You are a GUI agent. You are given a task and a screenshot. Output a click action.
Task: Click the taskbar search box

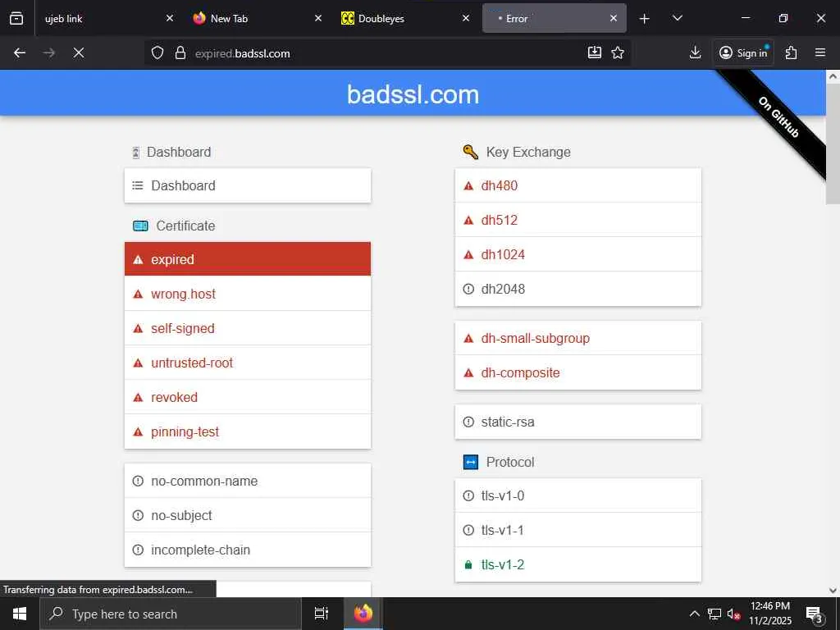point(171,614)
